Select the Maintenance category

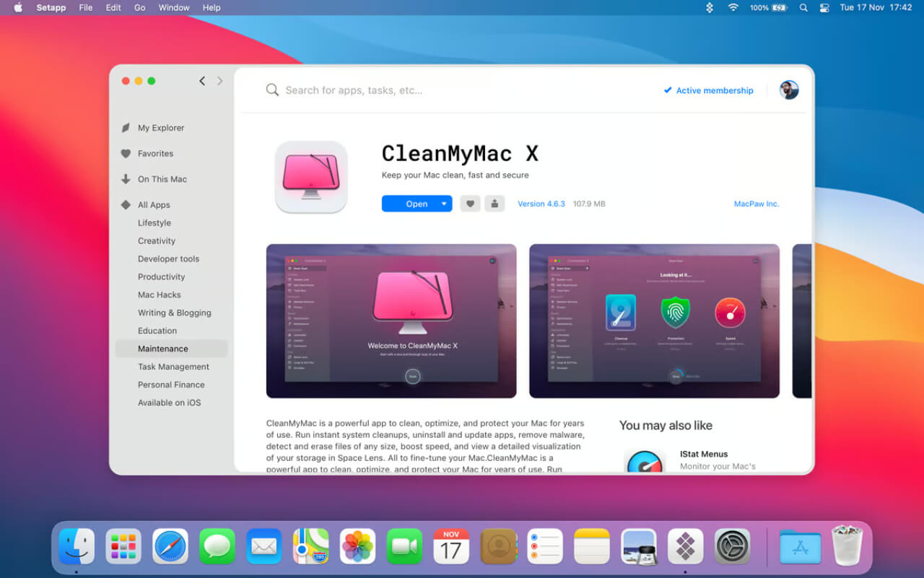172,349
